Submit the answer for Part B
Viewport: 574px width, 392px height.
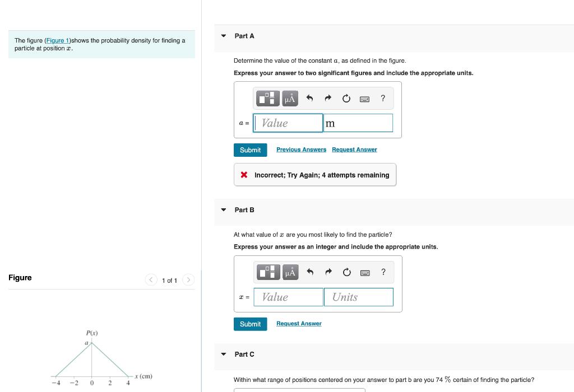click(250, 324)
